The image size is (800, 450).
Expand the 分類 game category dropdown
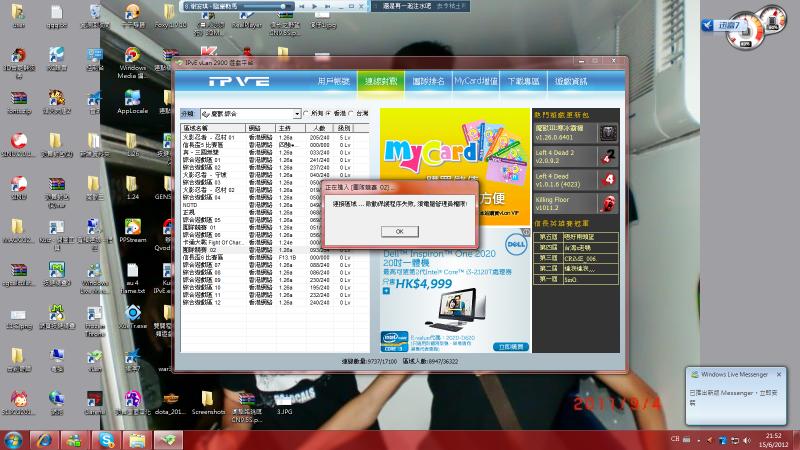(x=297, y=114)
